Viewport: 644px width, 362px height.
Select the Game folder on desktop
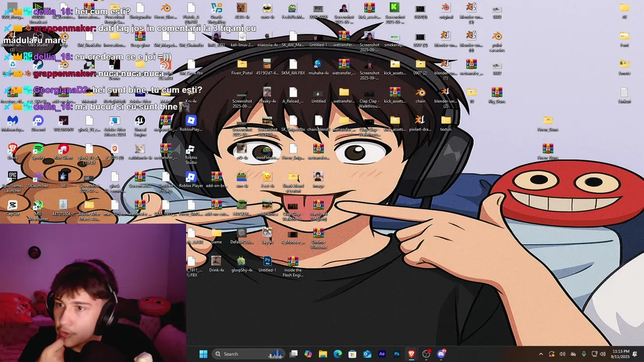point(216,236)
